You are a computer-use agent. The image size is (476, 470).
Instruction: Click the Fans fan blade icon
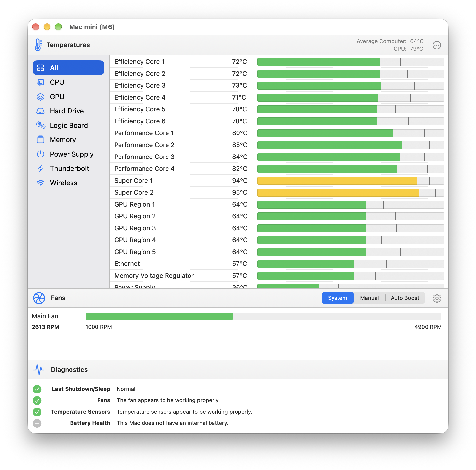[39, 298]
